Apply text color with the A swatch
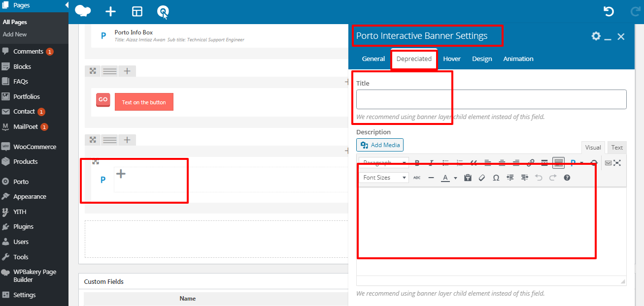Viewport: 644px width, 306px height. click(x=445, y=178)
